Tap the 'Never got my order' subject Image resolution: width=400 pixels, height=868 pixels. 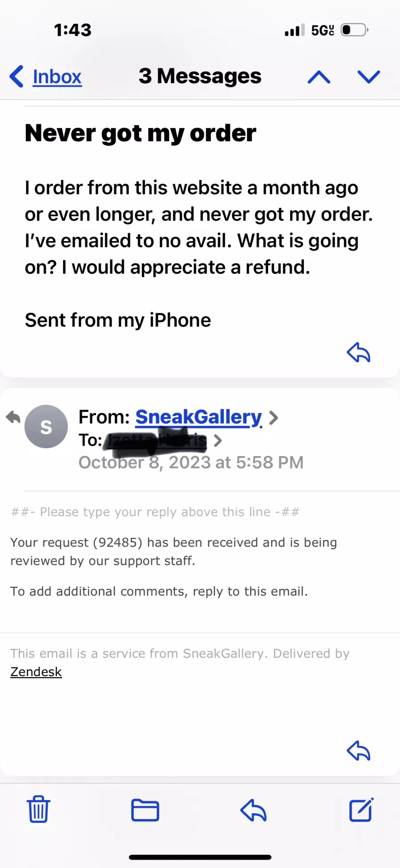[x=140, y=133]
